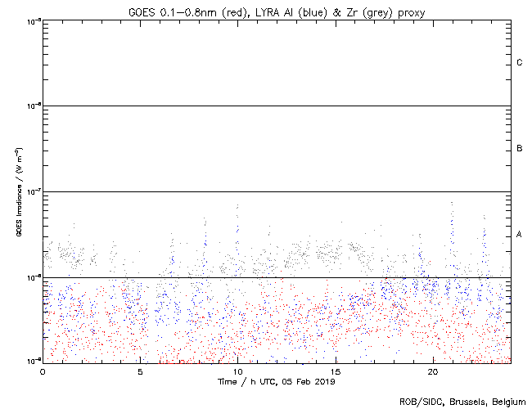Viewport: 532px width, 409px height.
Task: Click the empty plot area in the C band
Action: pos(270,63)
